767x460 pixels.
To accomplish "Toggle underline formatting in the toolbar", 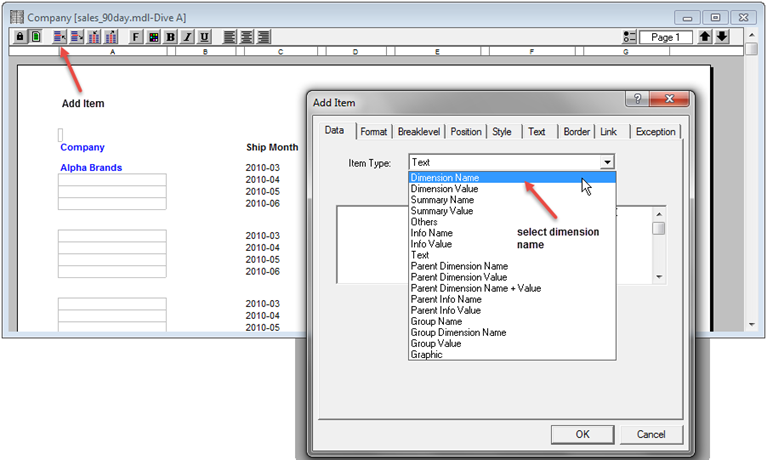I will click(x=205, y=37).
